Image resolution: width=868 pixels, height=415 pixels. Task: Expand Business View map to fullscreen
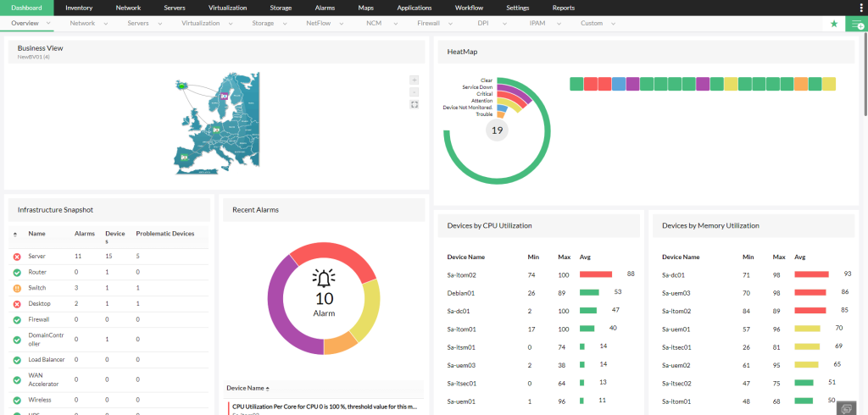pyautogui.click(x=414, y=104)
